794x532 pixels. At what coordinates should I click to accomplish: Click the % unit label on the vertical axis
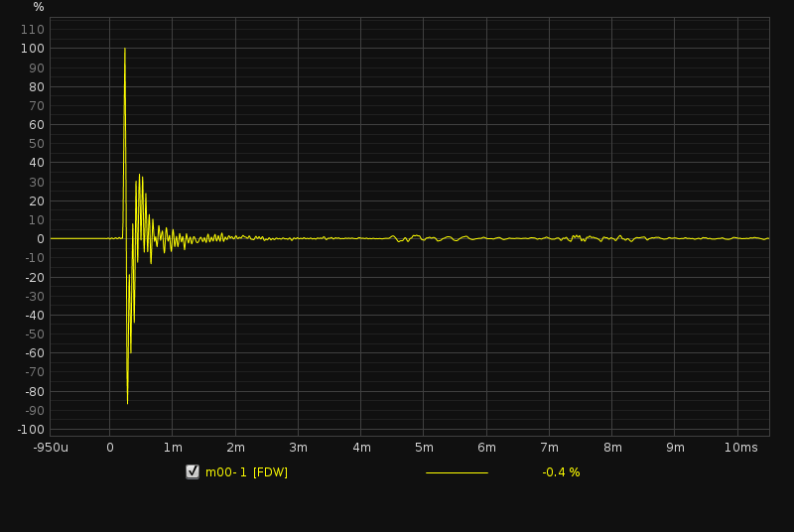(x=39, y=7)
